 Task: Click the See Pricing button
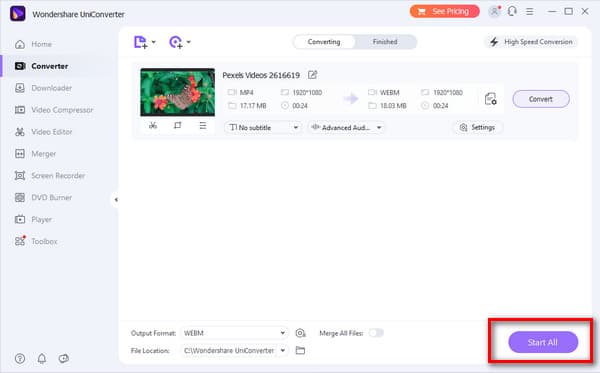tap(444, 11)
